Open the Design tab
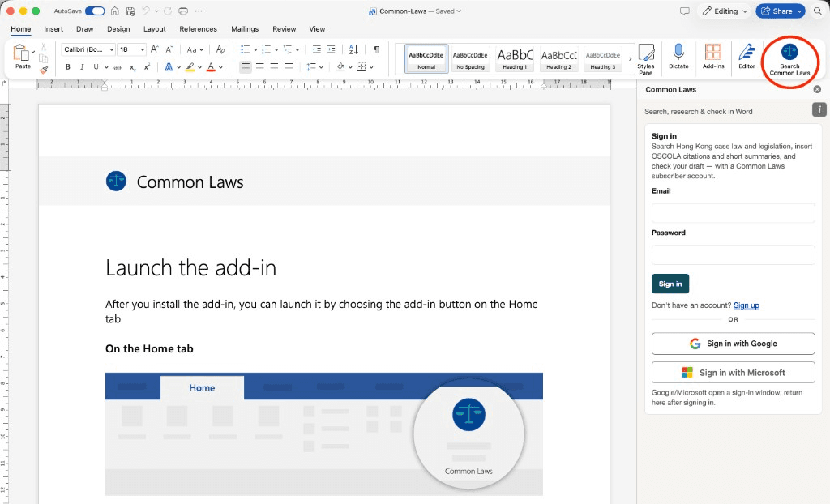 point(118,29)
